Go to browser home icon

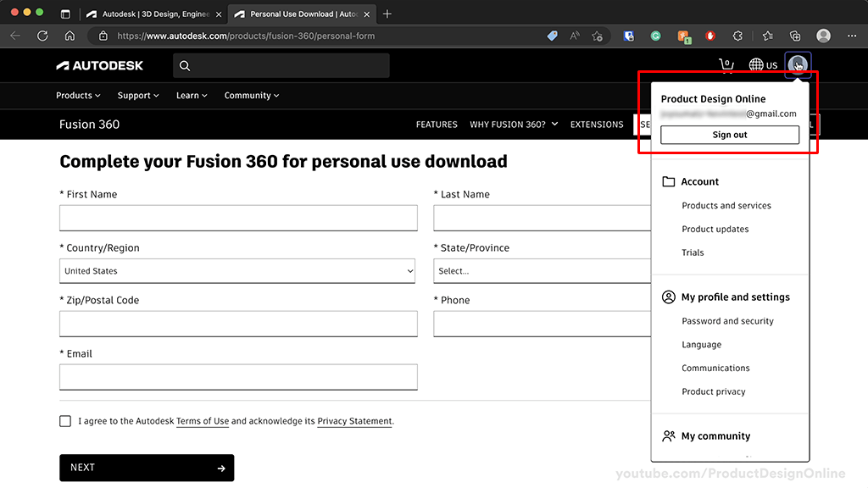tap(70, 36)
